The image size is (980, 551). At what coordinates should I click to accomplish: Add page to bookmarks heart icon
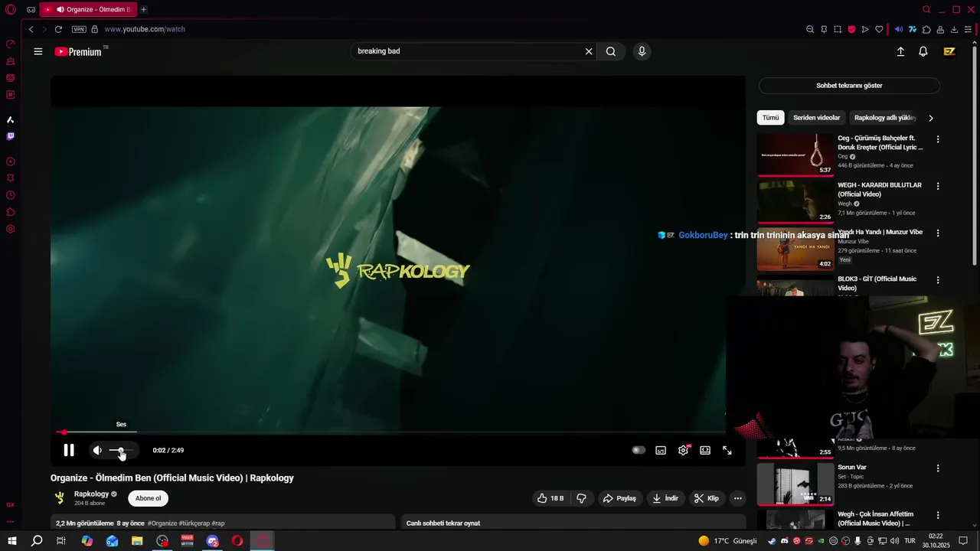coord(879,29)
